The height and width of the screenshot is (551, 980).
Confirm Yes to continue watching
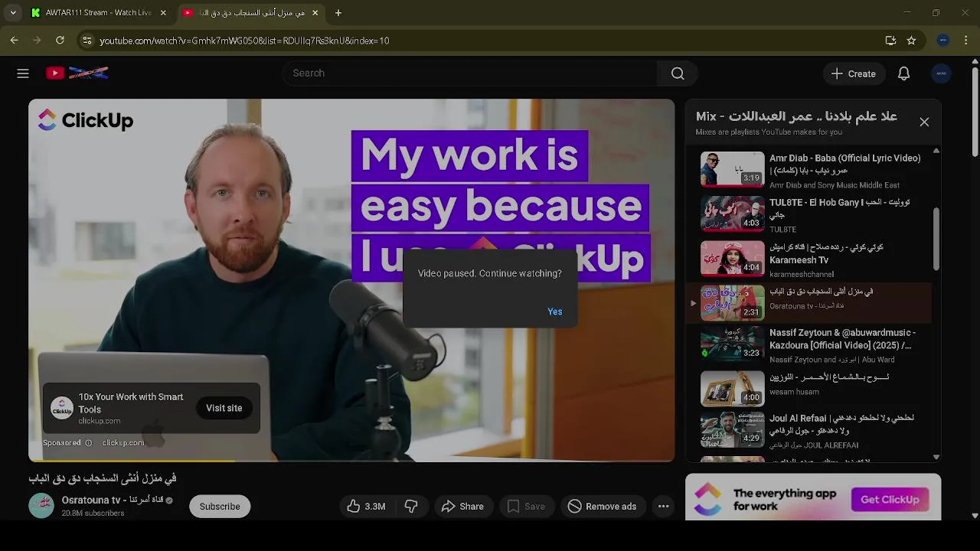pyautogui.click(x=555, y=311)
